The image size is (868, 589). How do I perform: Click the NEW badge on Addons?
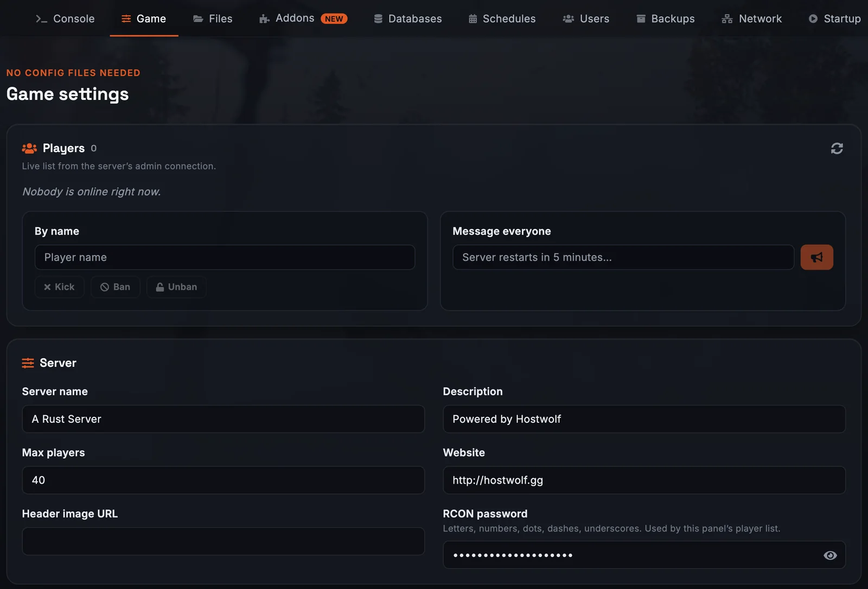pyautogui.click(x=334, y=18)
